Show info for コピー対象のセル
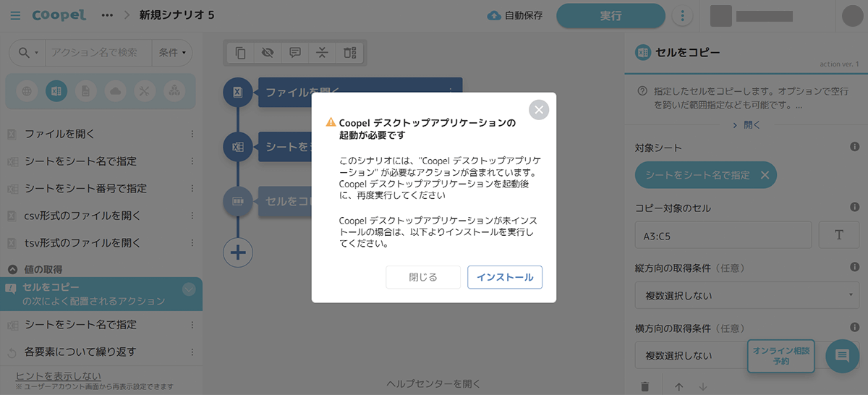 (x=854, y=208)
